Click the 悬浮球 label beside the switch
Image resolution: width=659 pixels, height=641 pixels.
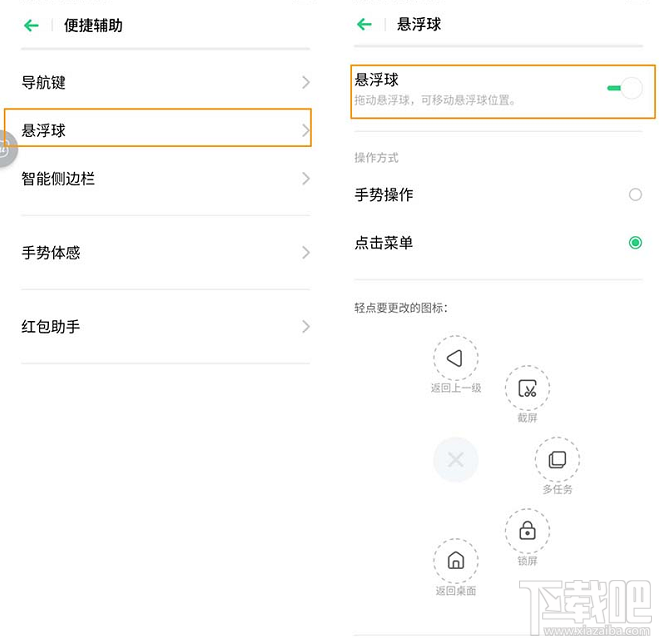[x=376, y=80]
